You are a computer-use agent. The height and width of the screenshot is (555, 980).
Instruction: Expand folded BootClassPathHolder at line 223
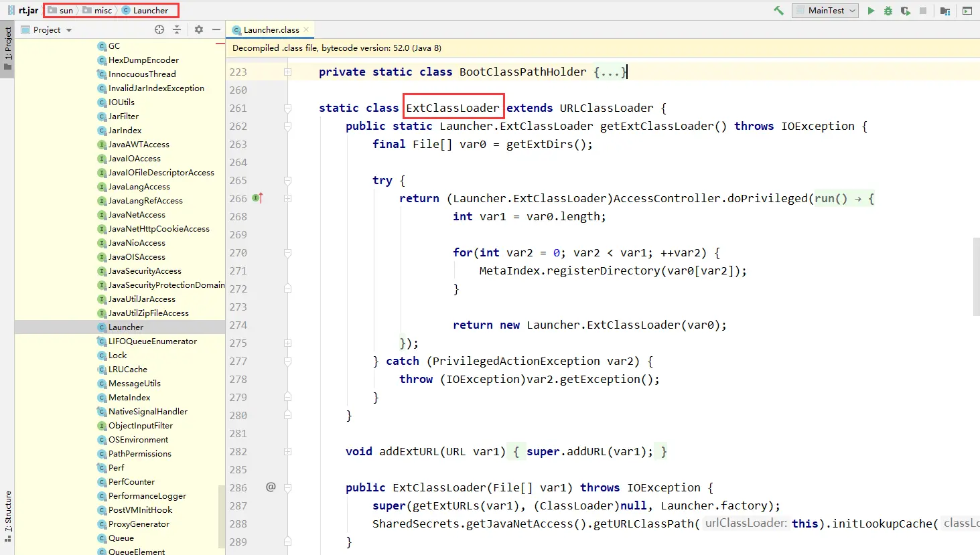point(287,72)
